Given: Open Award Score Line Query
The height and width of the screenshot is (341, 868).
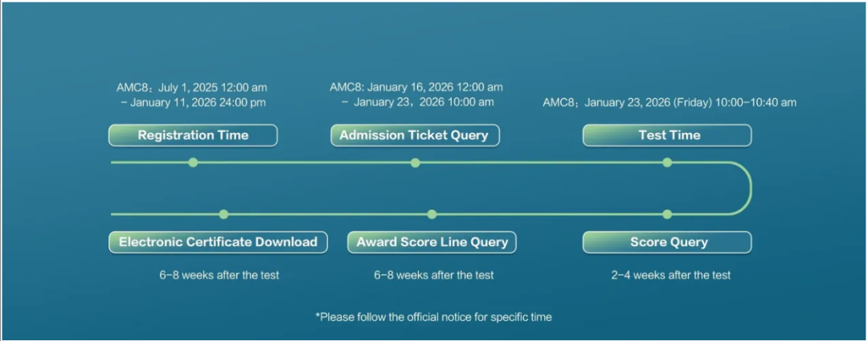Looking at the screenshot, I should (x=432, y=242).
